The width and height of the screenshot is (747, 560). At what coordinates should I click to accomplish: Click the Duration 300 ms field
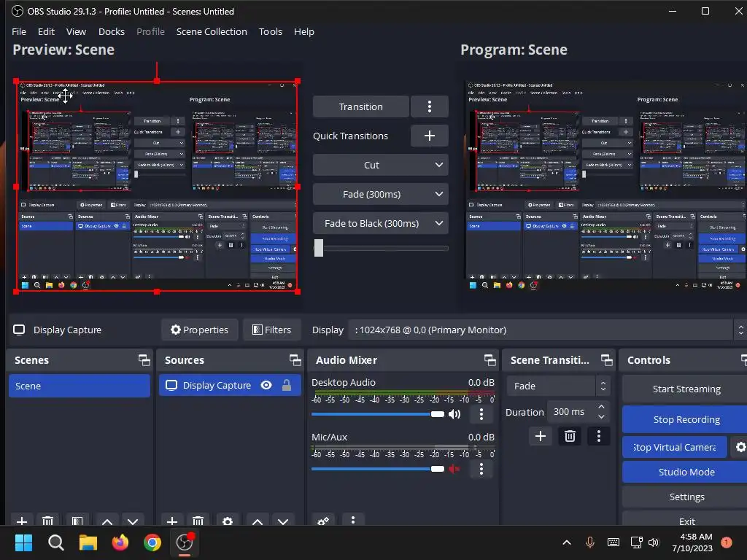[572, 411]
